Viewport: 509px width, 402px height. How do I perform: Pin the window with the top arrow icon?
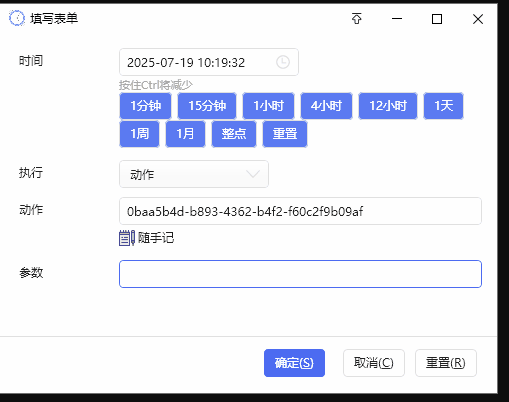coord(357,19)
